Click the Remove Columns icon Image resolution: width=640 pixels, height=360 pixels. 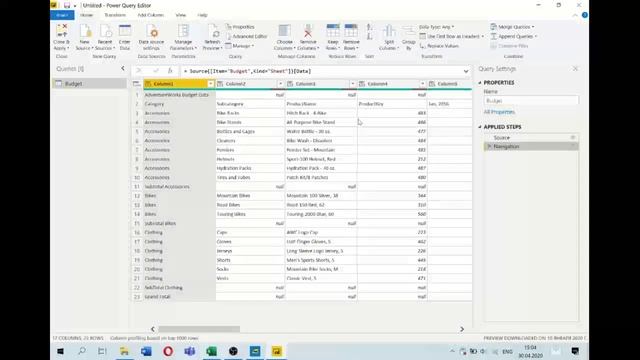[x=308, y=31]
